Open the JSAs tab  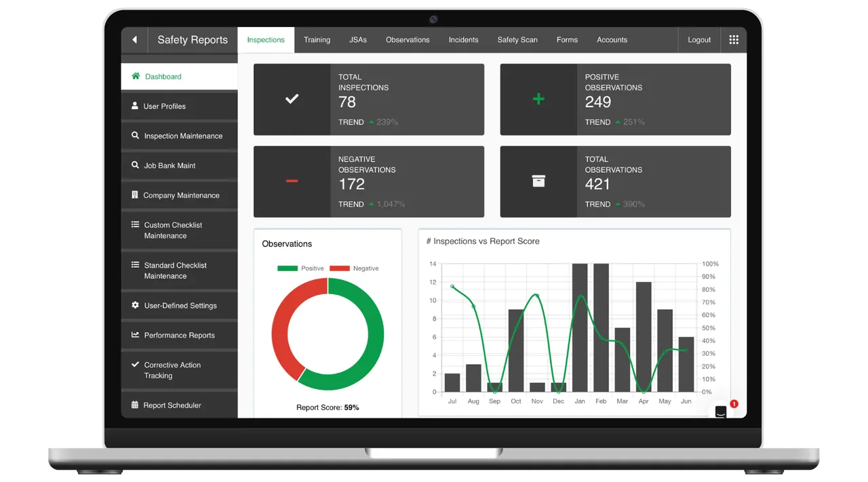(358, 40)
